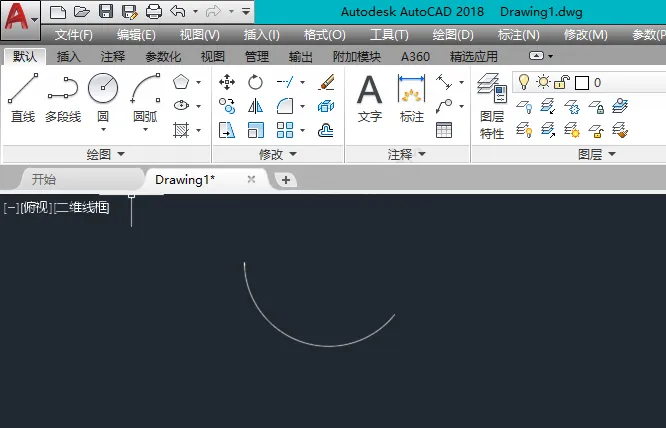Open the Draw (绘图(D)) menu
This screenshot has height=428, width=666.
pyautogui.click(x=453, y=34)
